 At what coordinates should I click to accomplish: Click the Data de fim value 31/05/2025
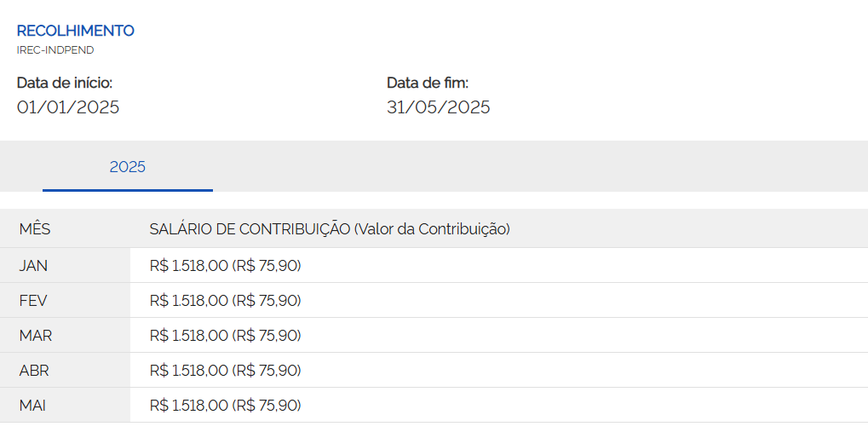pos(439,107)
